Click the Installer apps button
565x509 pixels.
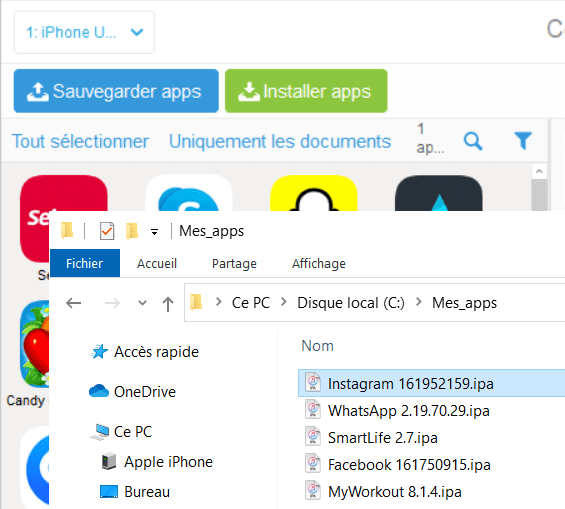pyautogui.click(x=306, y=91)
